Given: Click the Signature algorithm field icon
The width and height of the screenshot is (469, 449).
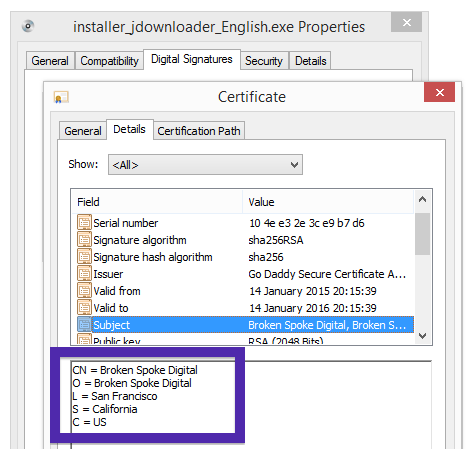Looking at the screenshot, I should point(84,239).
